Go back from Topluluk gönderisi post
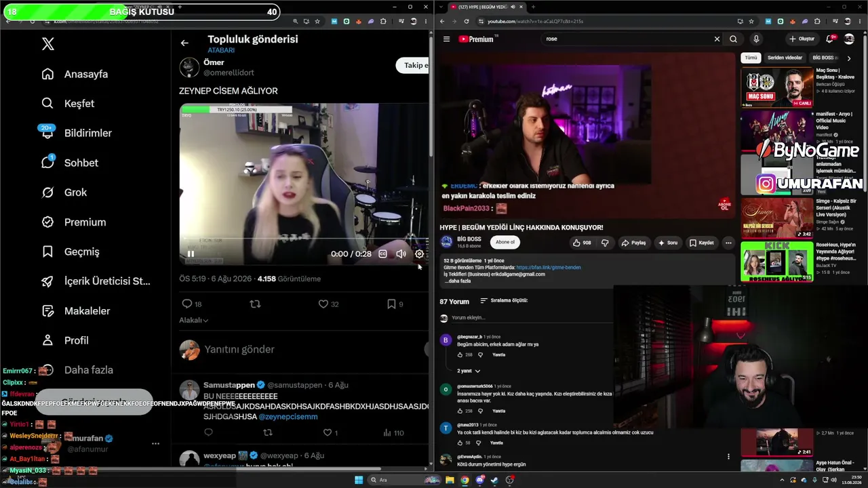Image resolution: width=868 pixels, height=488 pixels. coord(184,43)
